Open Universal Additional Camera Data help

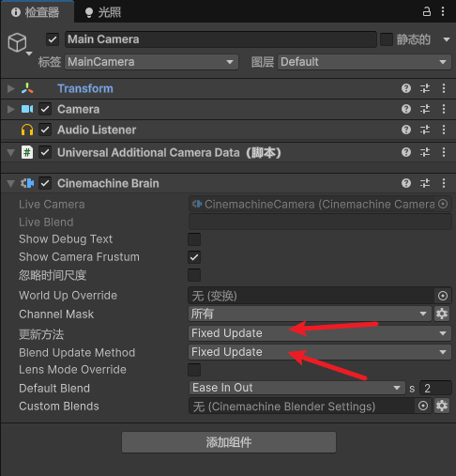point(406,152)
